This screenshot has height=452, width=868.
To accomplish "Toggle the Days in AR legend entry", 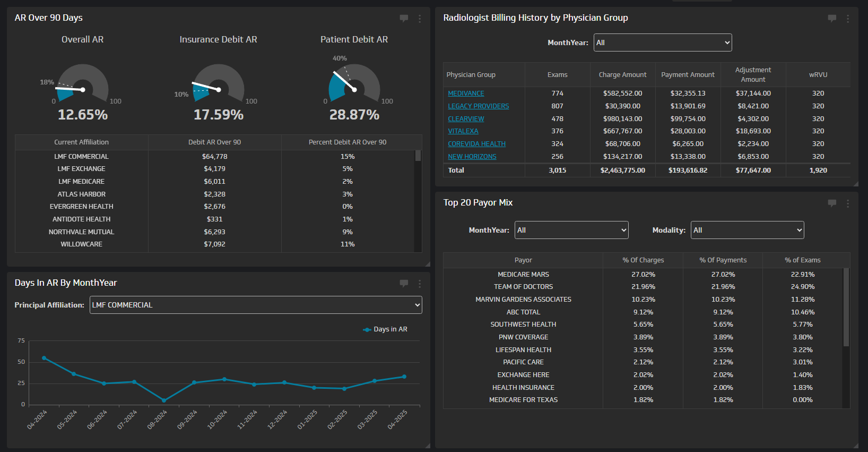I will click(385, 329).
